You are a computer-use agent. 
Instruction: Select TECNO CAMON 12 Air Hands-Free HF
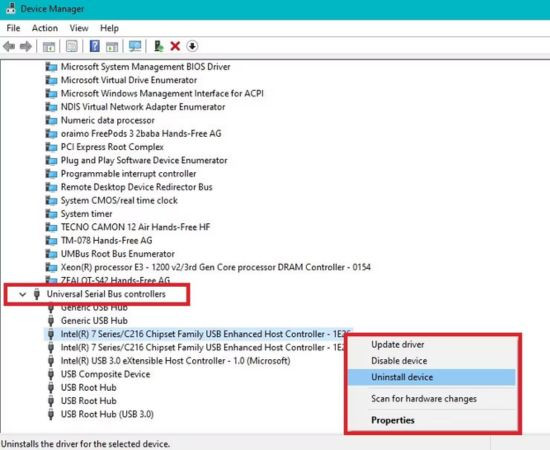(x=135, y=227)
